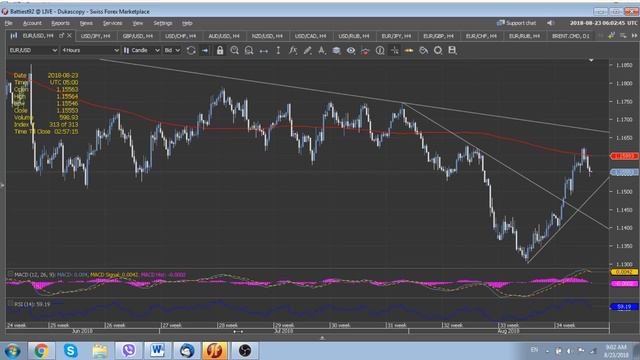The height and width of the screenshot is (360, 640).
Task: Switch to the USD/CHF H4 tab
Action: (x=180, y=36)
